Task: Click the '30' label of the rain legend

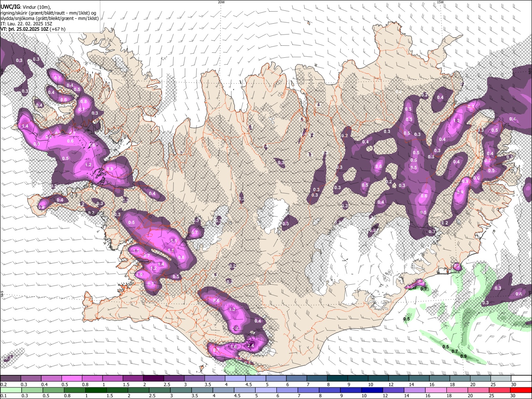Action: pos(514,396)
